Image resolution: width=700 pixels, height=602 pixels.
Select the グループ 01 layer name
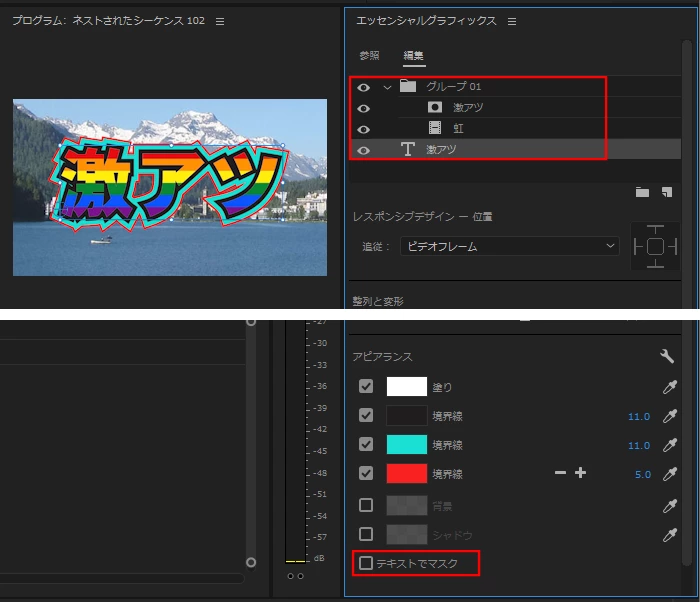(454, 86)
